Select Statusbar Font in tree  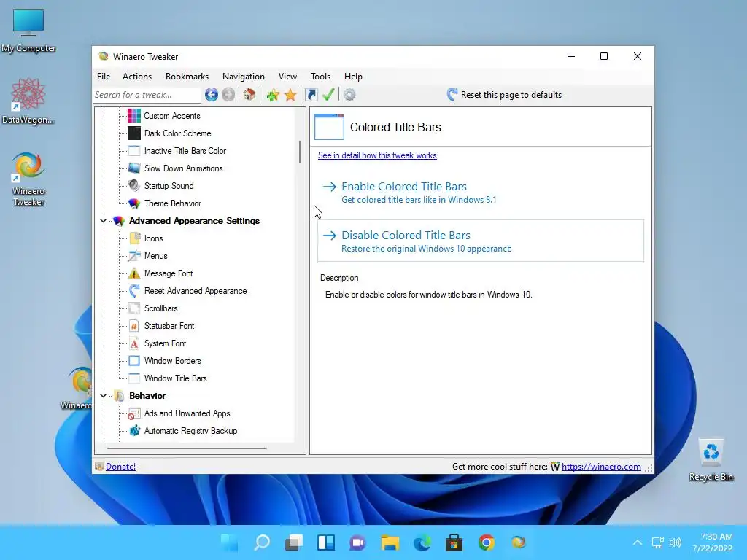[169, 326]
